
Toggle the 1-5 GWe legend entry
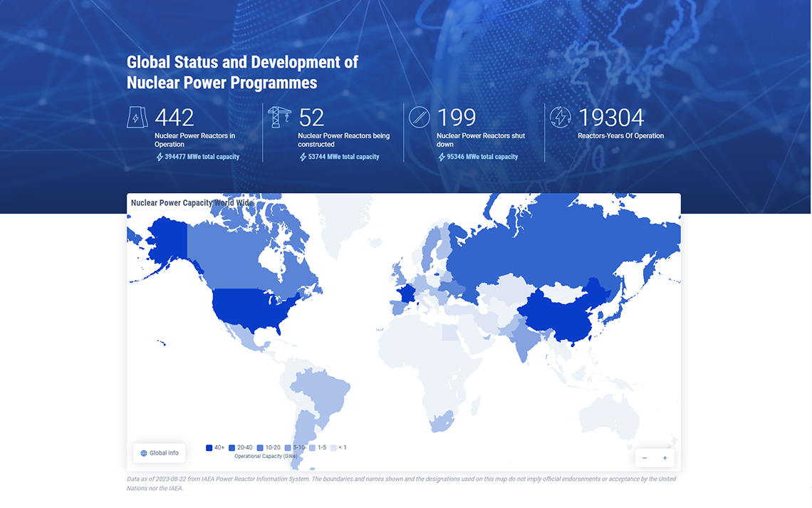317,448
